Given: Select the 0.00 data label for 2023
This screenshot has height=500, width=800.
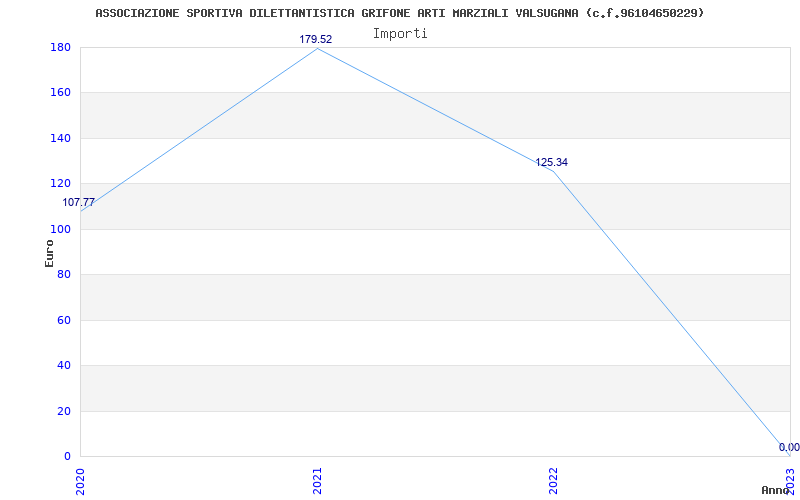Looking at the screenshot, I should point(789,447).
